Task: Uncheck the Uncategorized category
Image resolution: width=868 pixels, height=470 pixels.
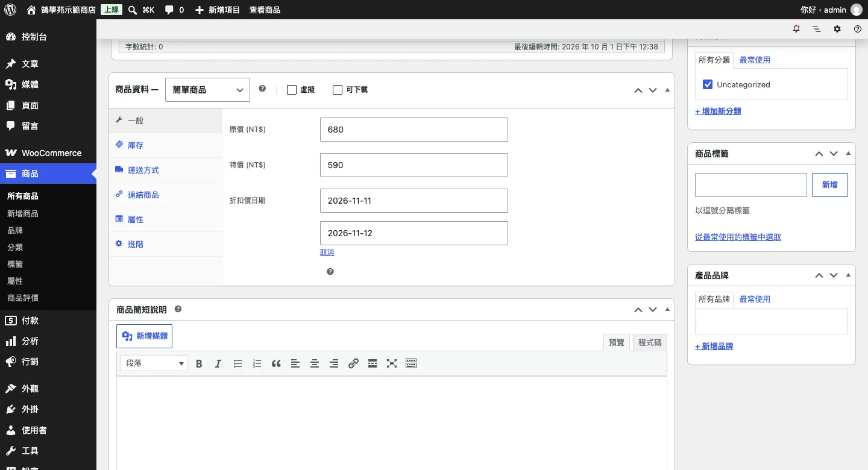Action: [x=708, y=84]
